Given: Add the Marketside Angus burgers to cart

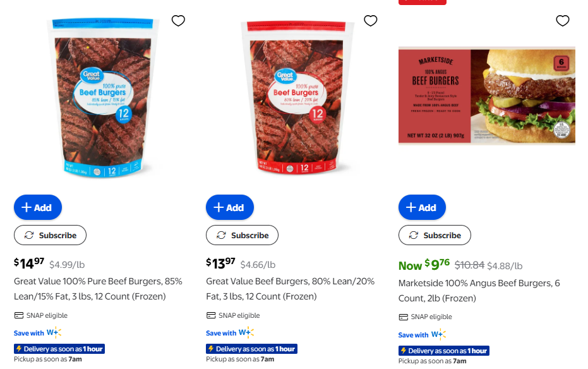Looking at the screenshot, I should pyautogui.click(x=423, y=207).
